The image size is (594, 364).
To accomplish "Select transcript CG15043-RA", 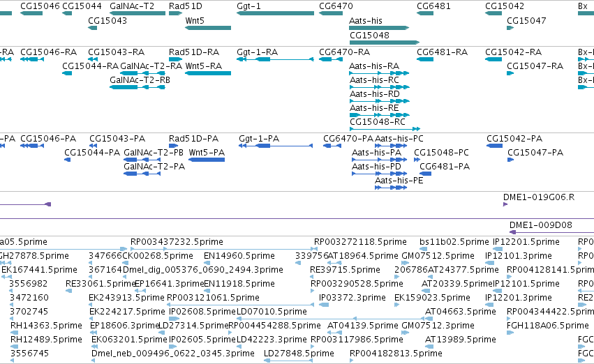I will click(116, 52).
